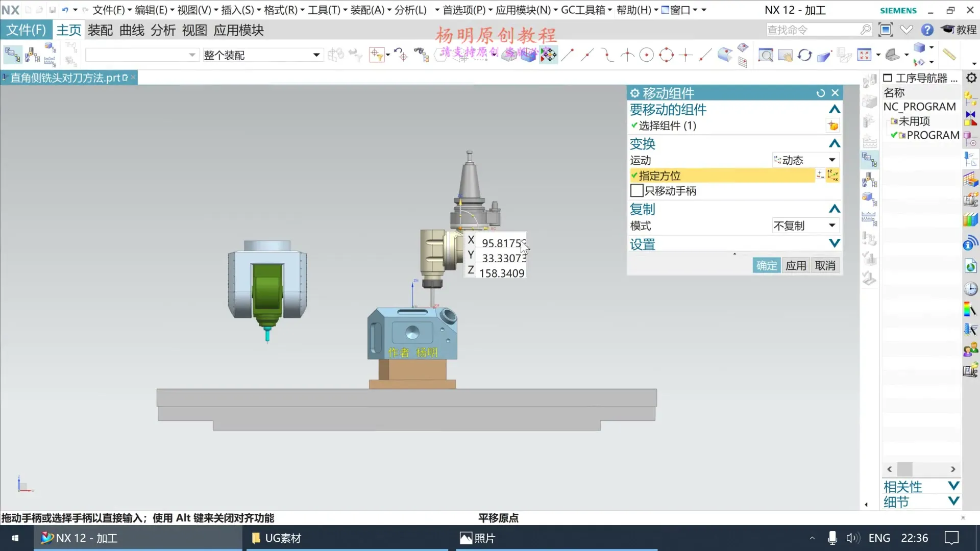The width and height of the screenshot is (980, 551).
Task: Click the 查找命令 search field
Action: [x=812, y=30]
